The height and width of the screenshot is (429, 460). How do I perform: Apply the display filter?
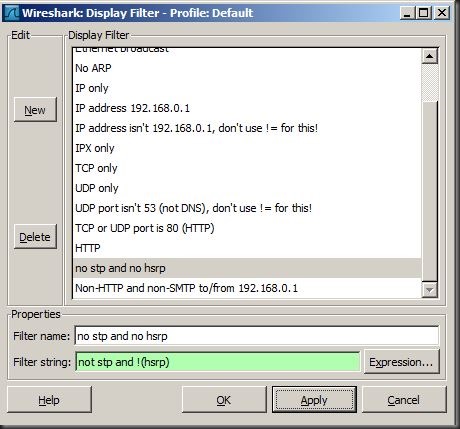pos(314,400)
